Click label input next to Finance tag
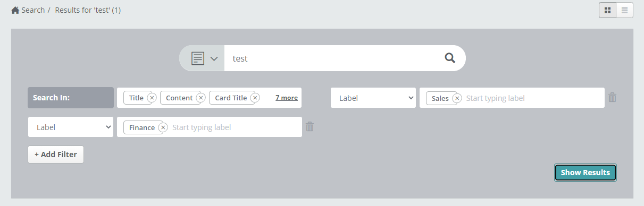This screenshot has width=644, height=206. [x=234, y=127]
